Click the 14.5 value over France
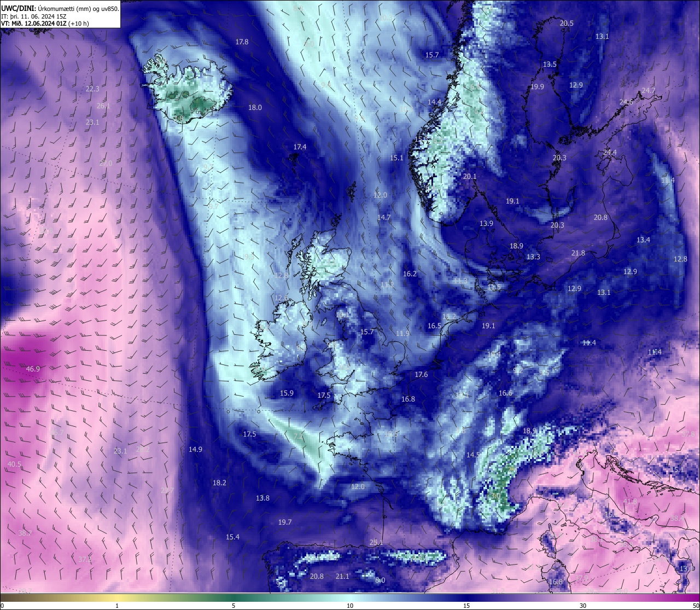The image size is (700, 610). click(x=473, y=455)
